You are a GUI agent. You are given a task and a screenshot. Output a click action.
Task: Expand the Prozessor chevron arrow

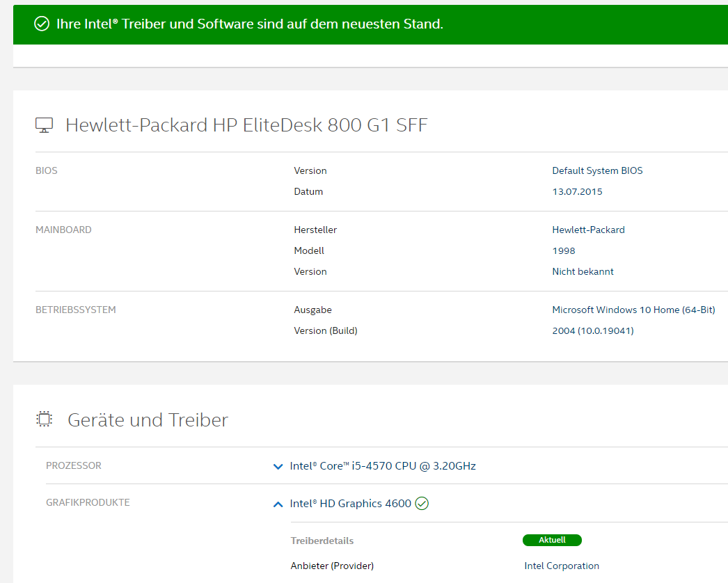(278, 467)
